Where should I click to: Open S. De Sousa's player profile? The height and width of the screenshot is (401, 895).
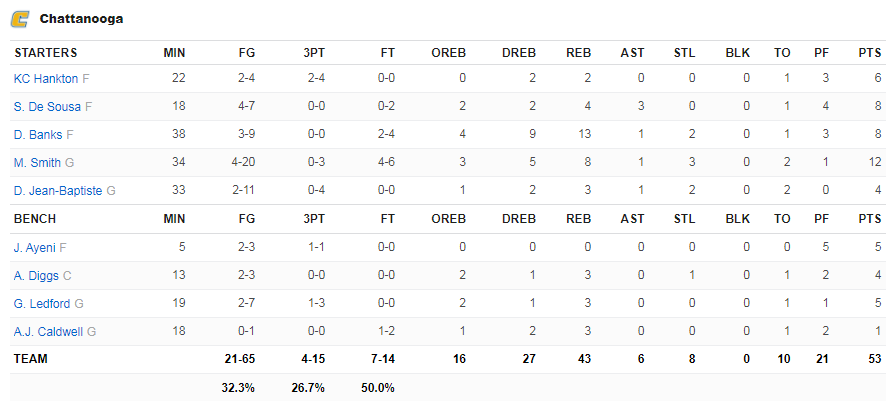point(47,107)
